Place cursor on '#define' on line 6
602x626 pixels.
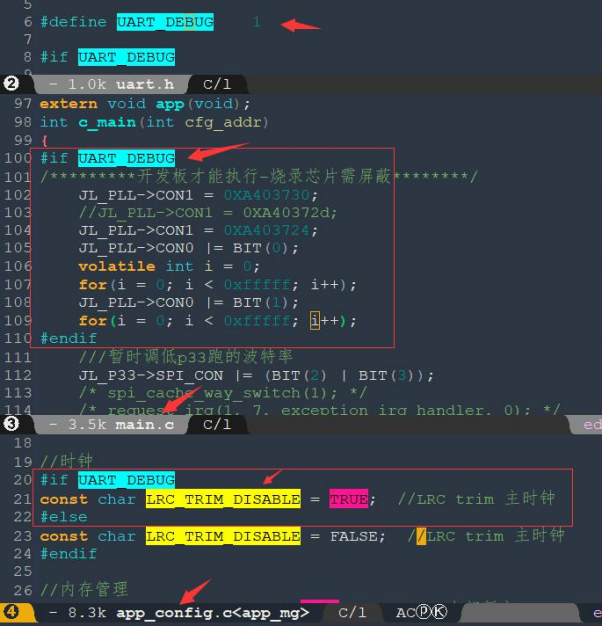pyautogui.click(x=73, y=22)
